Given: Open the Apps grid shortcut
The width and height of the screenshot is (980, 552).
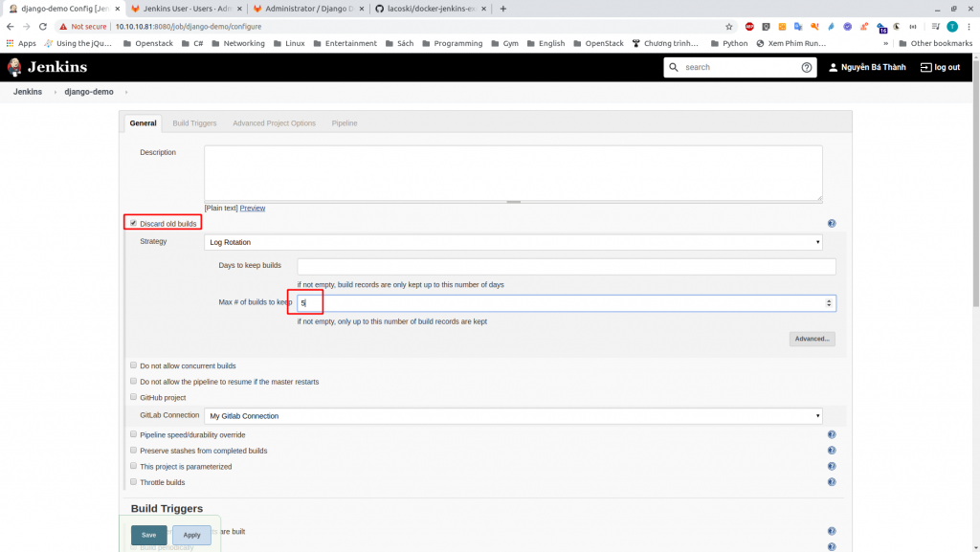Looking at the screenshot, I should click(x=21, y=44).
